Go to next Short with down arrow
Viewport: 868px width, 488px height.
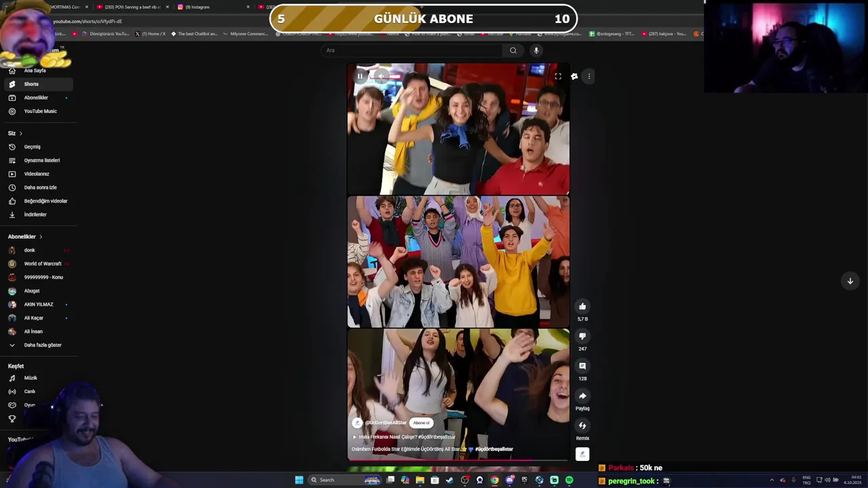[850, 281]
